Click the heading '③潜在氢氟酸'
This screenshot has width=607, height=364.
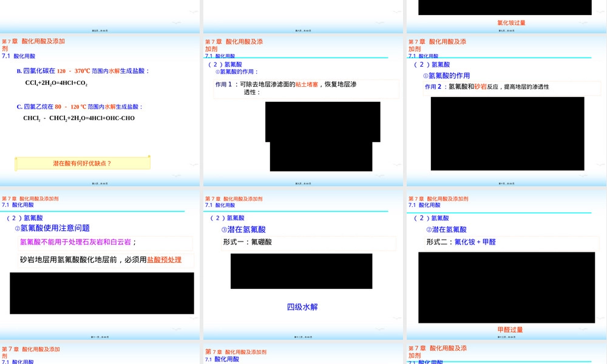[x=243, y=230]
